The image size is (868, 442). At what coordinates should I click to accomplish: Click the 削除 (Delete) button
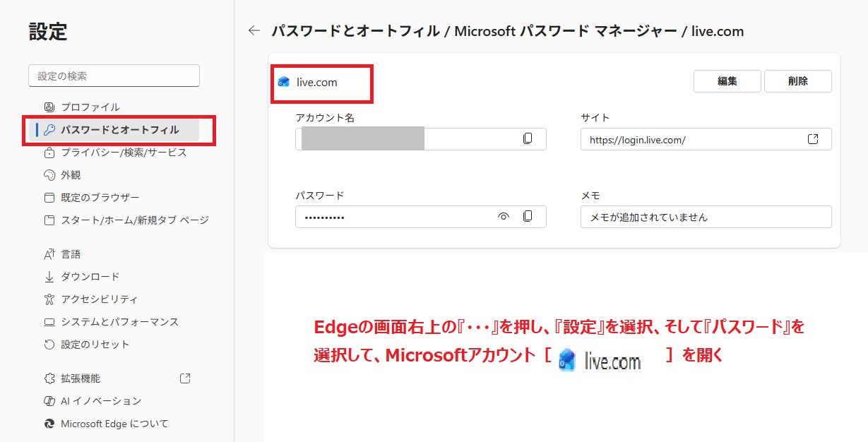797,81
